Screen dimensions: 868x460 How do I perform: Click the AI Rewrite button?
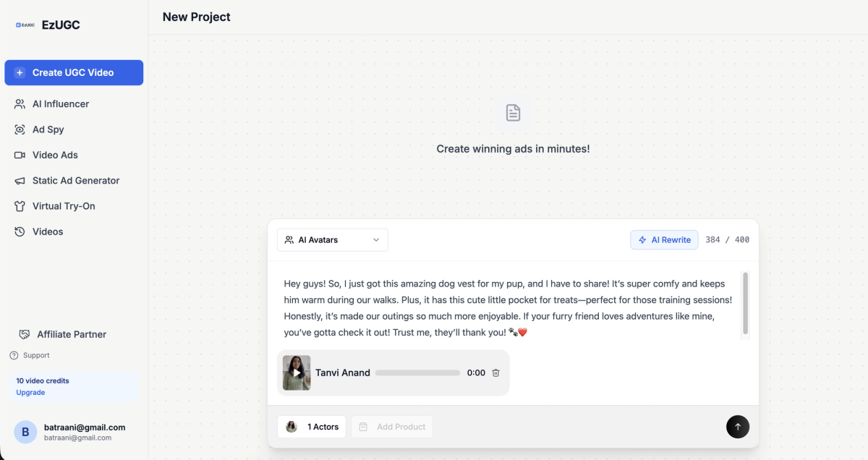(x=663, y=239)
